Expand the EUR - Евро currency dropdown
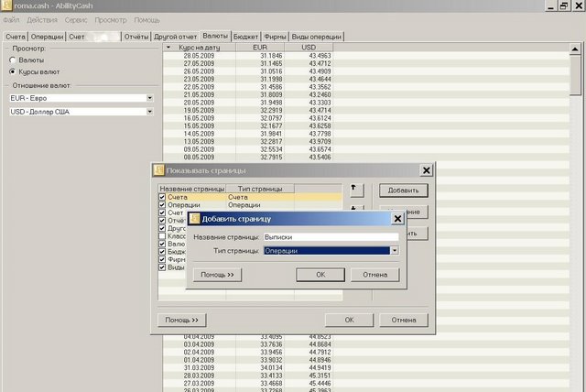Viewport: 586px width, 392px height. (149, 98)
